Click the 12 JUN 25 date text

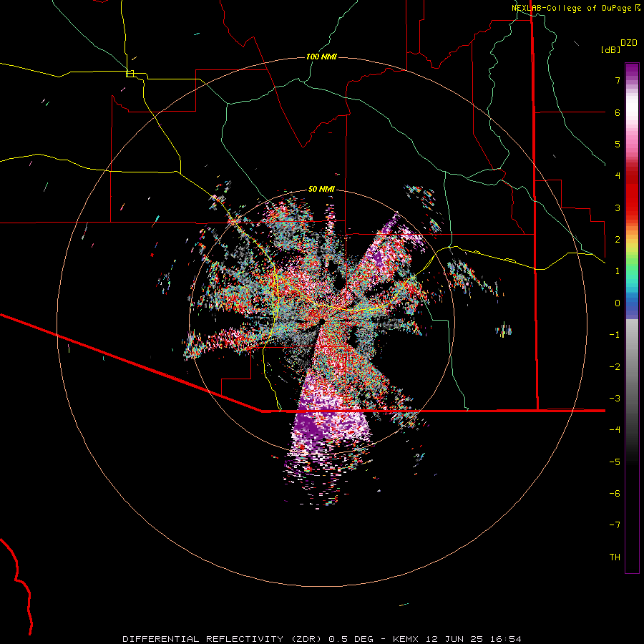point(454,639)
